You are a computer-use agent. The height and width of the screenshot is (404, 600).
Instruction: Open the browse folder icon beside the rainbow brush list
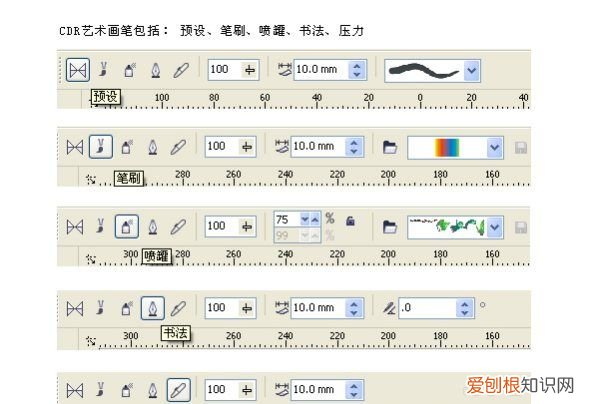coord(390,147)
